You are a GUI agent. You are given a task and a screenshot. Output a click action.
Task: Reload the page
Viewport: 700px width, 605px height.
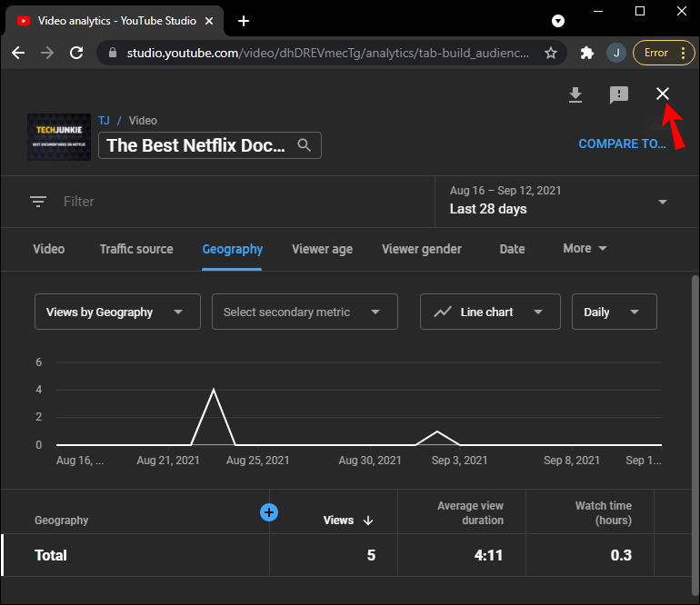(x=75, y=53)
